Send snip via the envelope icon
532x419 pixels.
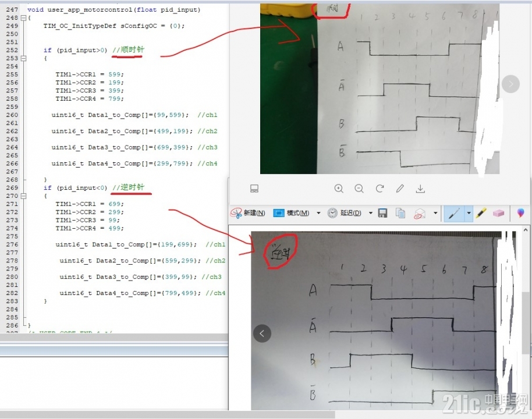(x=420, y=214)
